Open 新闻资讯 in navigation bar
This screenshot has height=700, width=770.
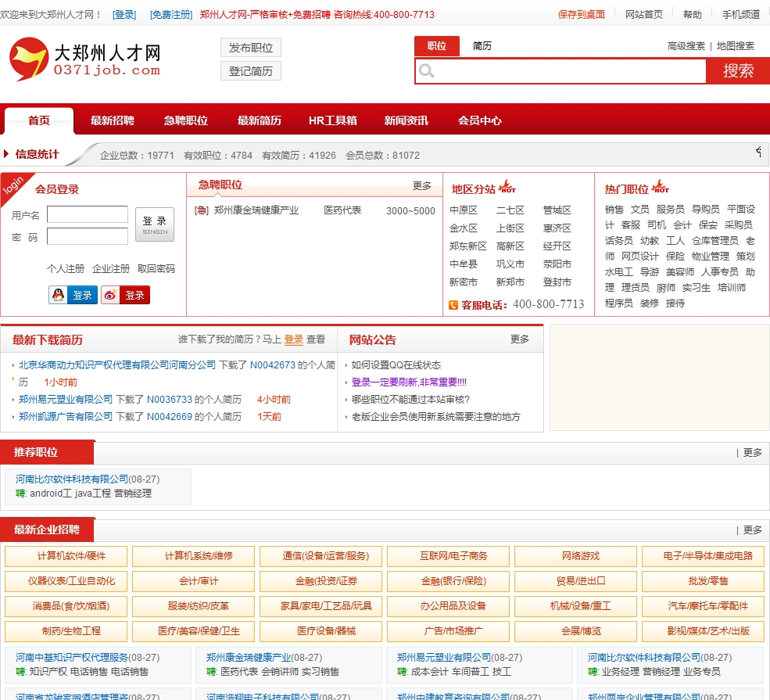click(406, 121)
